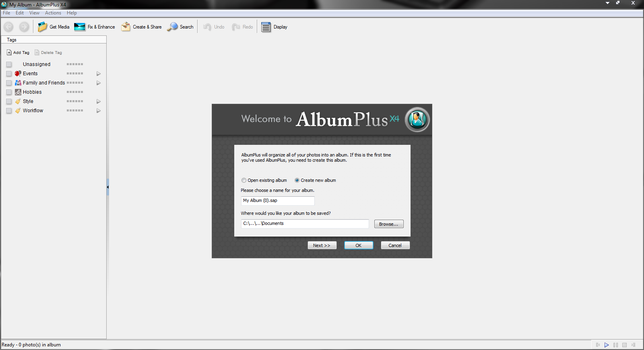Viewport: 644px width, 350px height.
Task: Tick the Workflow tag checkbox
Action: (x=9, y=111)
